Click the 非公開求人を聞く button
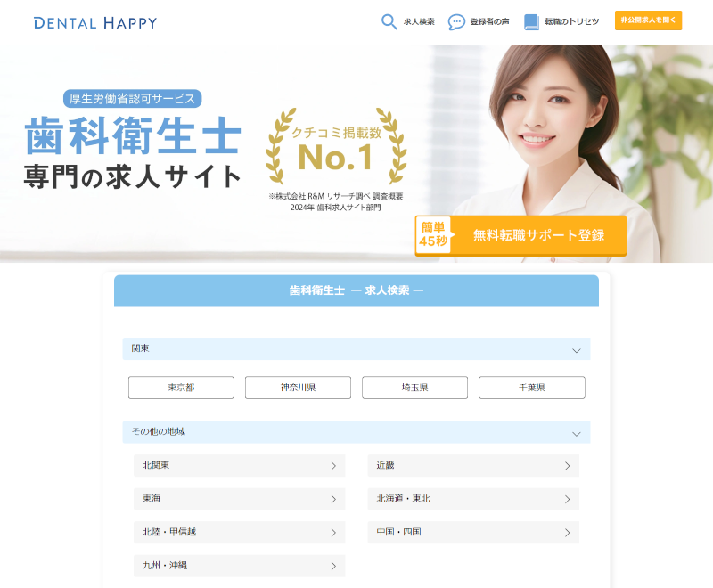Image resolution: width=713 pixels, height=588 pixels. (x=648, y=20)
